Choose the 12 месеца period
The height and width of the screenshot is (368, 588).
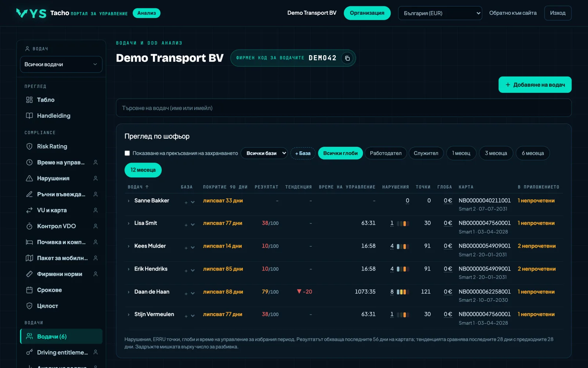coord(143,170)
